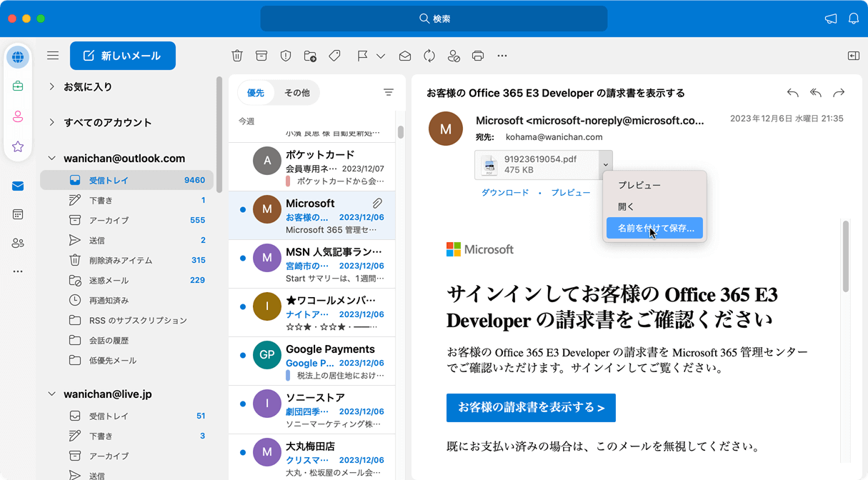This screenshot has height=480, width=868.
Task: Open the 大丸梅田店 email
Action: pos(311,457)
